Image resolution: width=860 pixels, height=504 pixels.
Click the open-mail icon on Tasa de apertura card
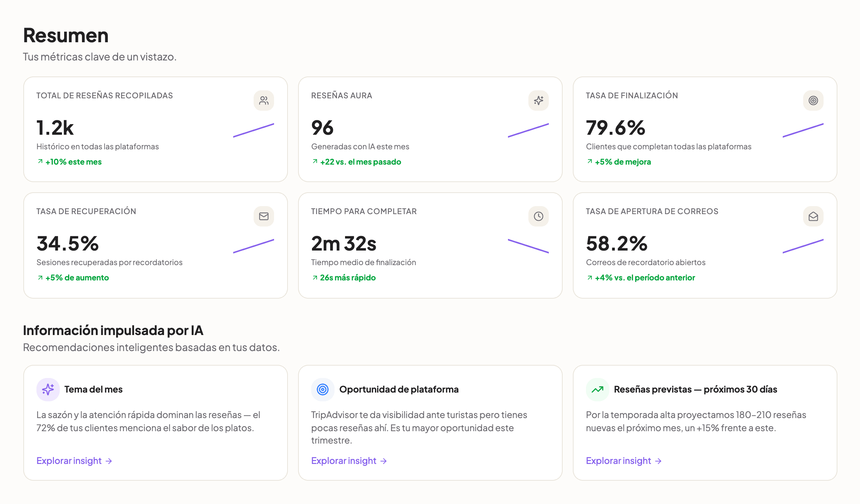(813, 216)
